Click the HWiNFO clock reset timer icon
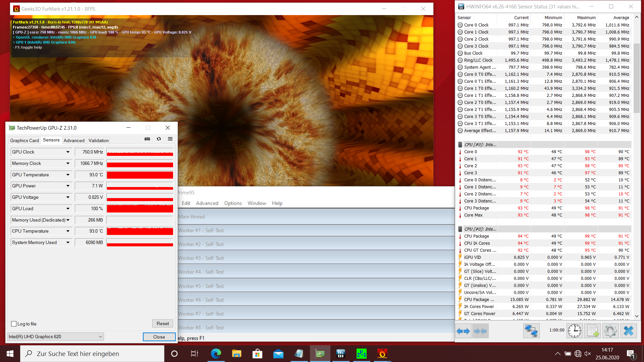This screenshot has height=362, width=644. click(574, 331)
